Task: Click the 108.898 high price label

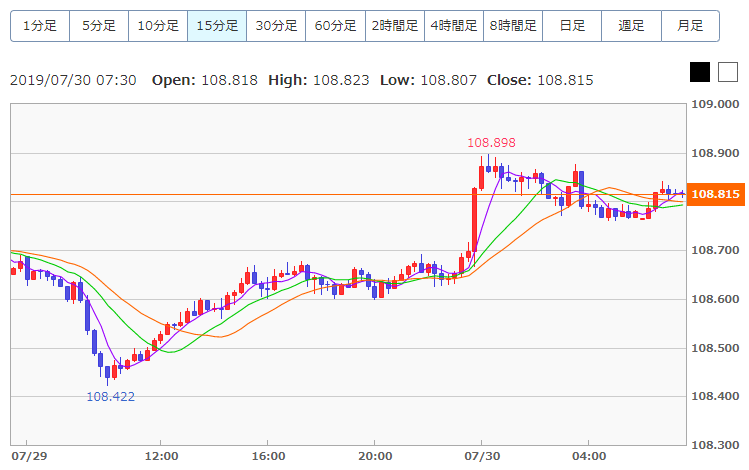Action: point(491,143)
